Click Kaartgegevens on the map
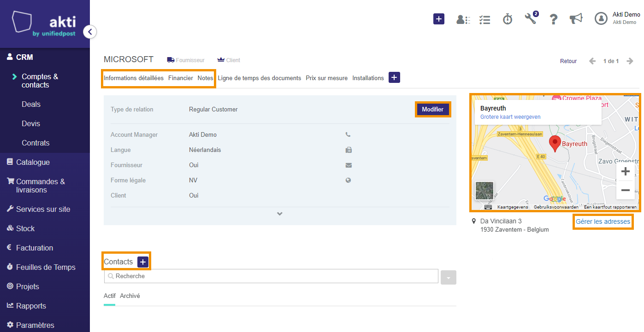644x332 pixels. point(513,207)
